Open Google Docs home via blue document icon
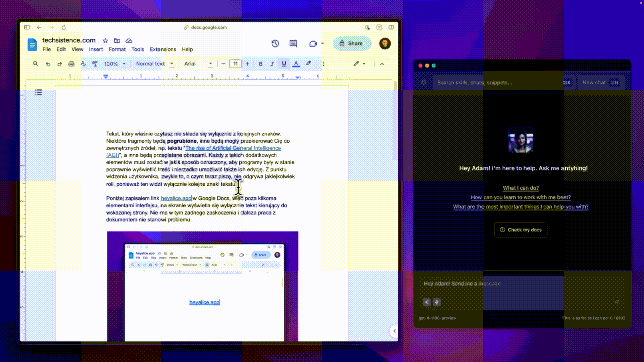This screenshot has width=644, height=362. tap(33, 44)
